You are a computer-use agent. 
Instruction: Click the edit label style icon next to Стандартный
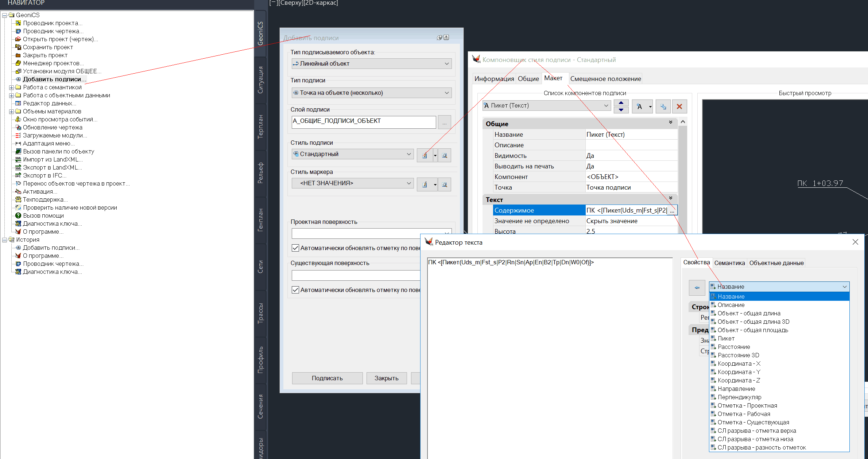[x=425, y=155]
